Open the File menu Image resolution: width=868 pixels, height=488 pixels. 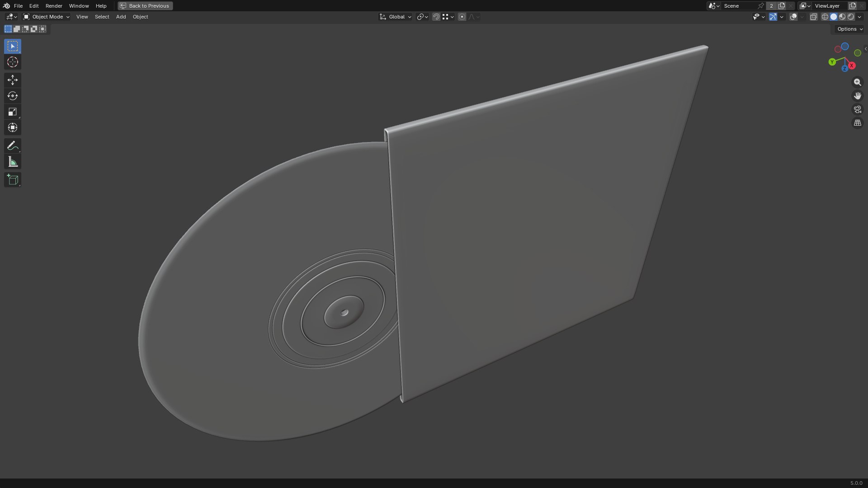(18, 6)
